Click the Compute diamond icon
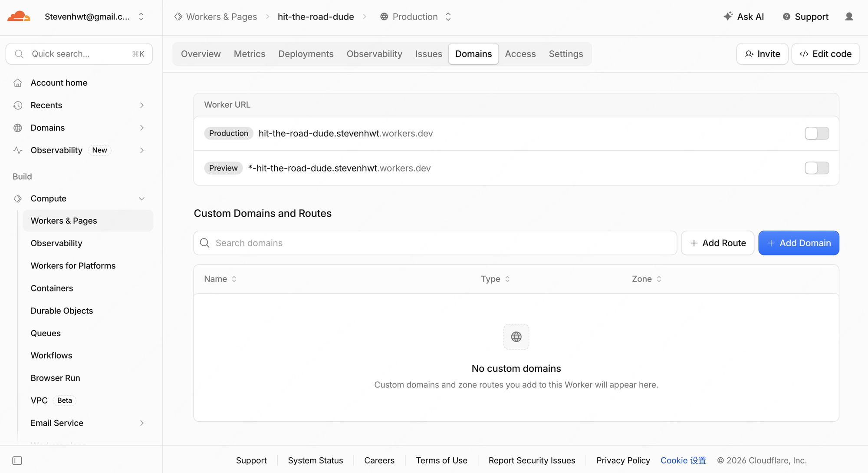Screen dimensions: 868x473 (x=18, y=198)
